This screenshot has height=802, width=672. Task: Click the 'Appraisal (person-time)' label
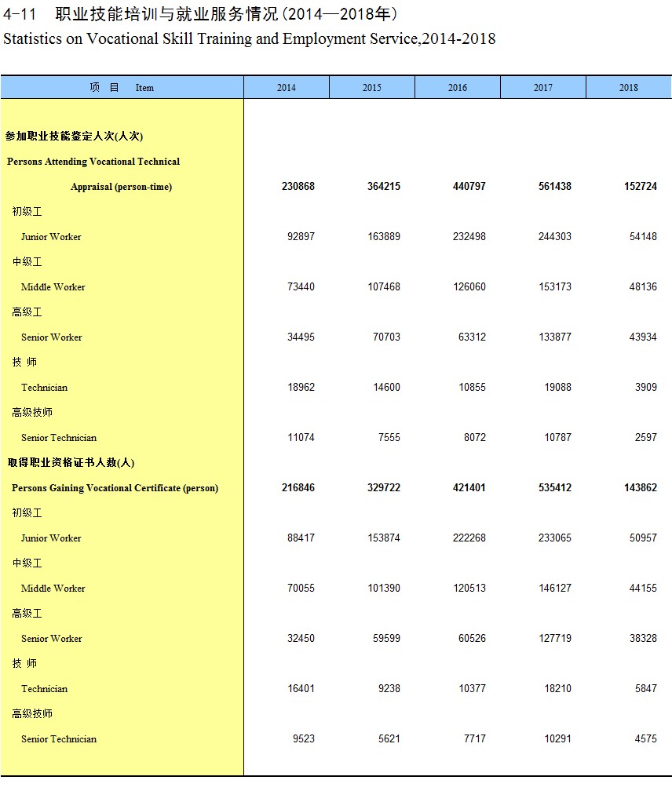tap(122, 187)
